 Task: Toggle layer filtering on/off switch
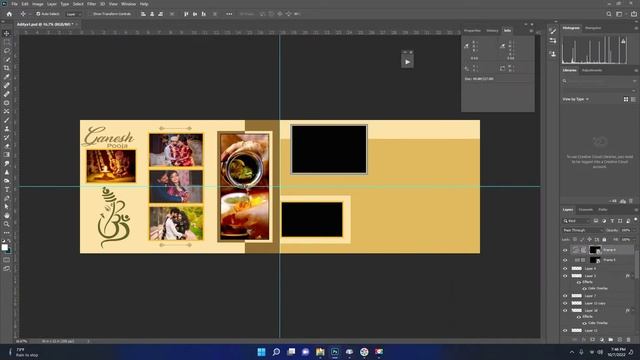click(635, 220)
